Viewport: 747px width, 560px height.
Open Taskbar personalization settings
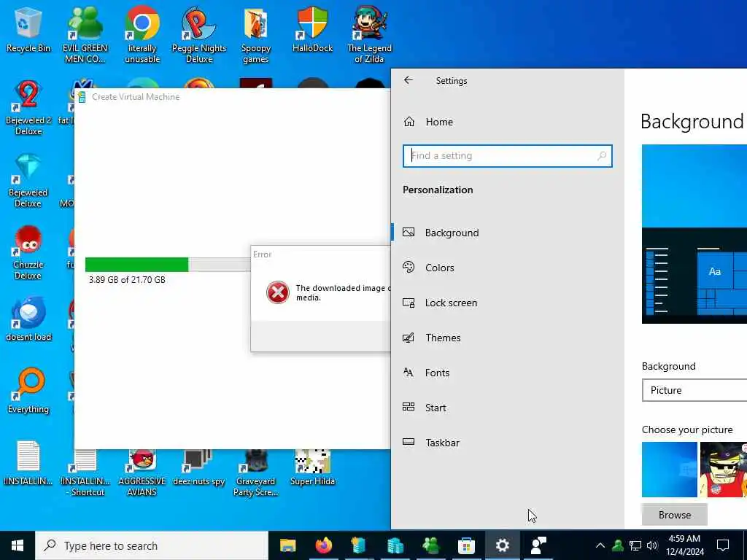pyautogui.click(x=508, y=443)
